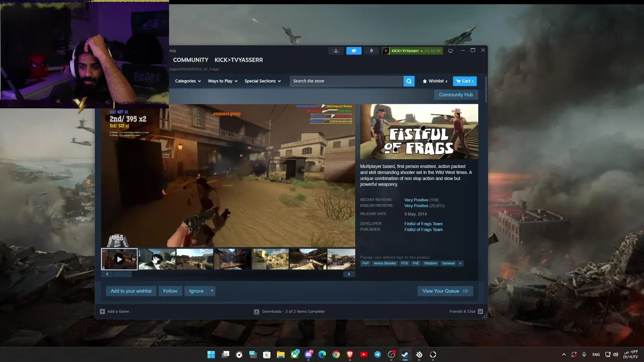Open the publisher Fistful of Frags Team link
Screen dimensions: 644x362
pyautogui.click(x=424, y=230)
